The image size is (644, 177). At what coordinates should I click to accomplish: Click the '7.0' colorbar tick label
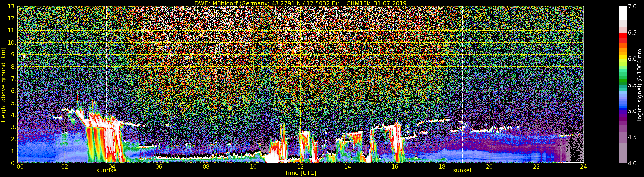coord(632,6)
